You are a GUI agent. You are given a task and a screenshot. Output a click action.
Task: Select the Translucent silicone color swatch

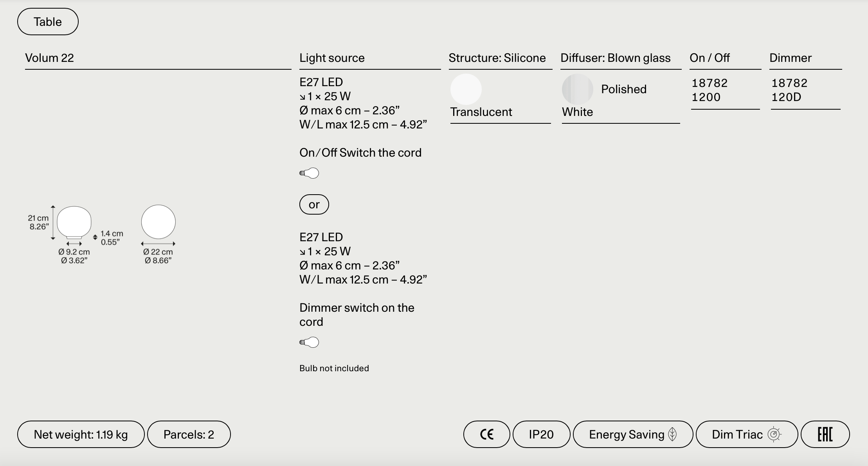tap(466, 89)
